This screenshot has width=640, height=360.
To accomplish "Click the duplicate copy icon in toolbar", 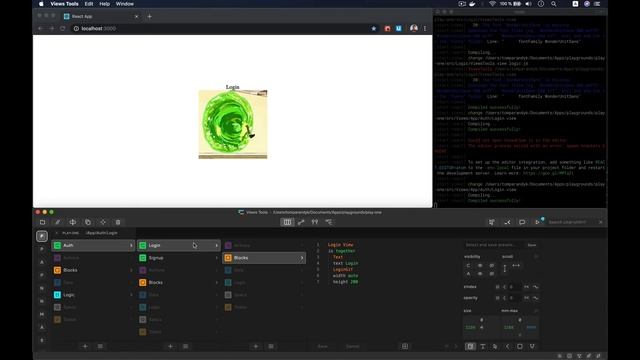I will pos(88,222).
